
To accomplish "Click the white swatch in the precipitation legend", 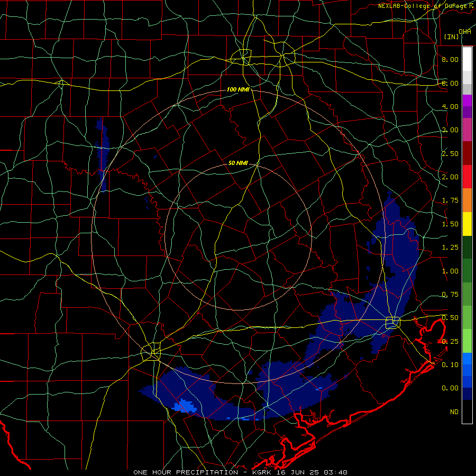I will click(x=467, y=59).
